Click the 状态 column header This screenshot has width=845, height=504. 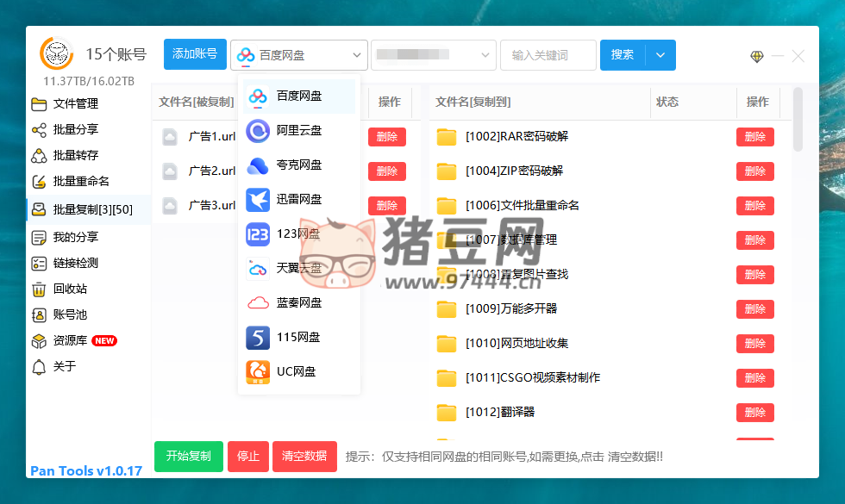(x=667, y=103)
